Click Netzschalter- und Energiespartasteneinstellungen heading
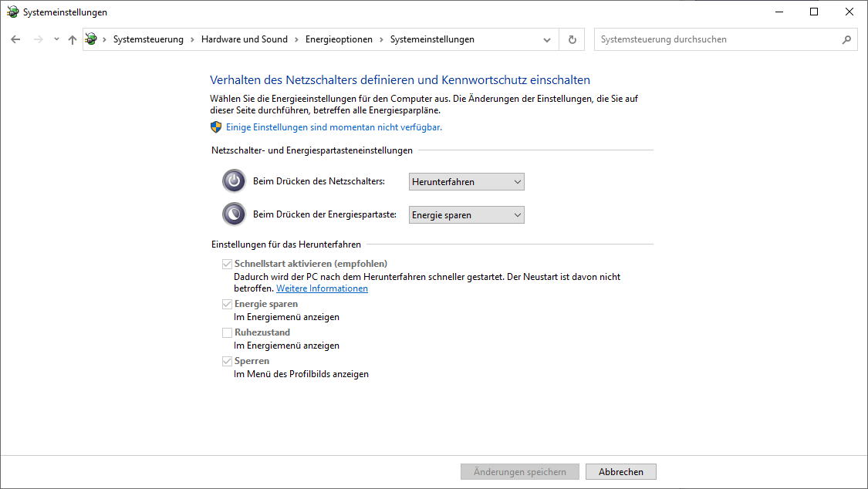 click(x=312, y=150)
